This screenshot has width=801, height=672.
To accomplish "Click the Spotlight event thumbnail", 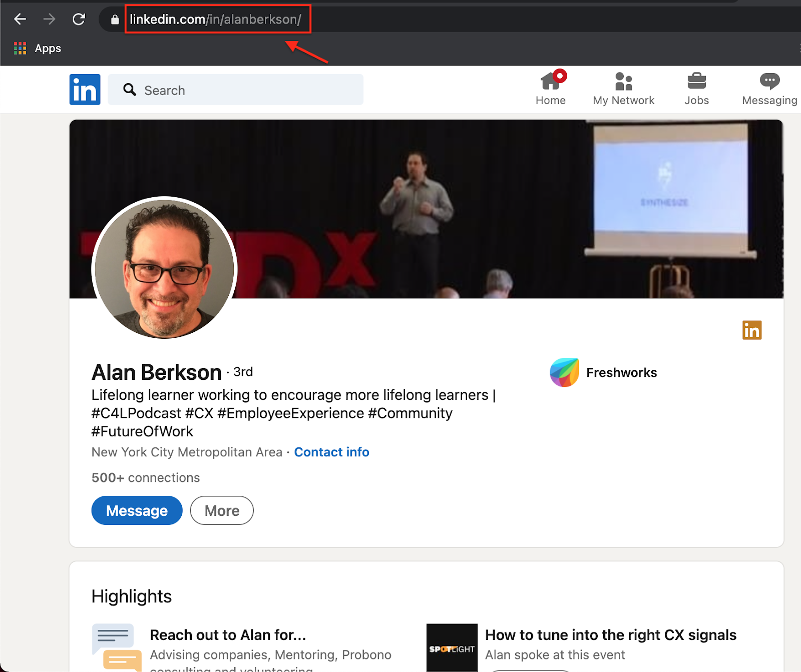I will point(452,647).
